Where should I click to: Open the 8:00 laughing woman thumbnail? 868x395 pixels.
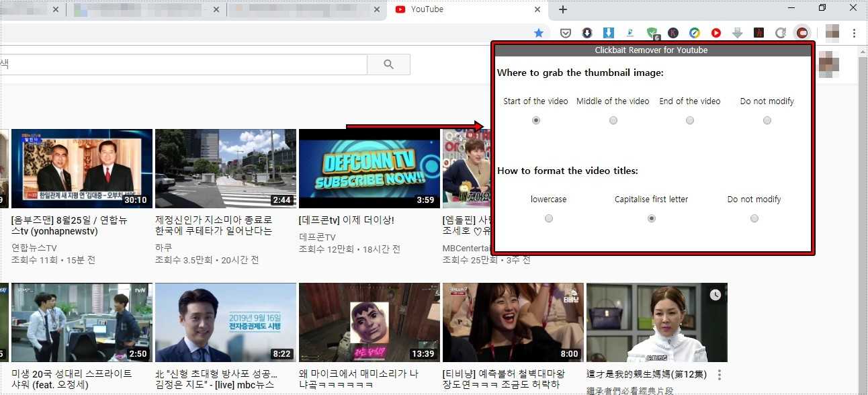pos(513,322)
